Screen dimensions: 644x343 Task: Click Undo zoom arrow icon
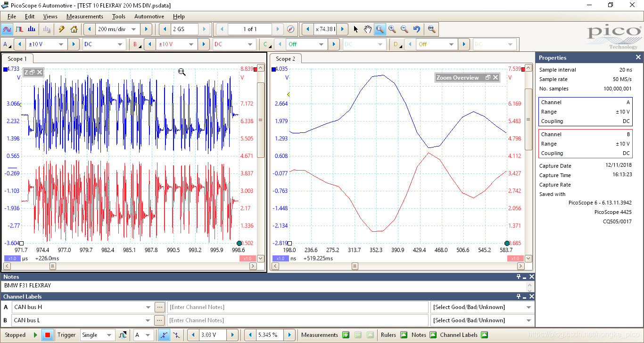pos(416,29)
